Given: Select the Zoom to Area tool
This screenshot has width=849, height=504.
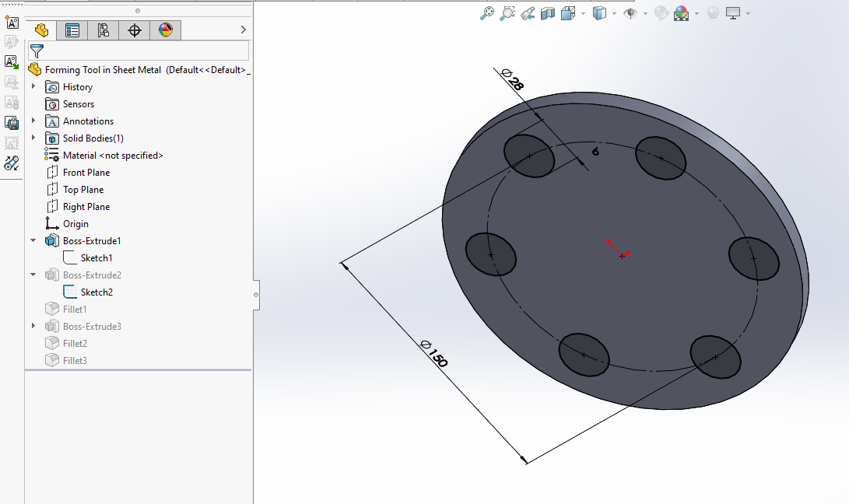Looking at the screenshot, I should pyautogui.click(x=507, y=13).
